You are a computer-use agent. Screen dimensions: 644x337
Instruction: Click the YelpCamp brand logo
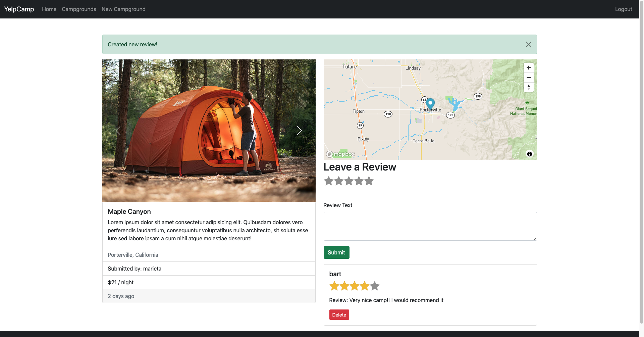(18, 9)
